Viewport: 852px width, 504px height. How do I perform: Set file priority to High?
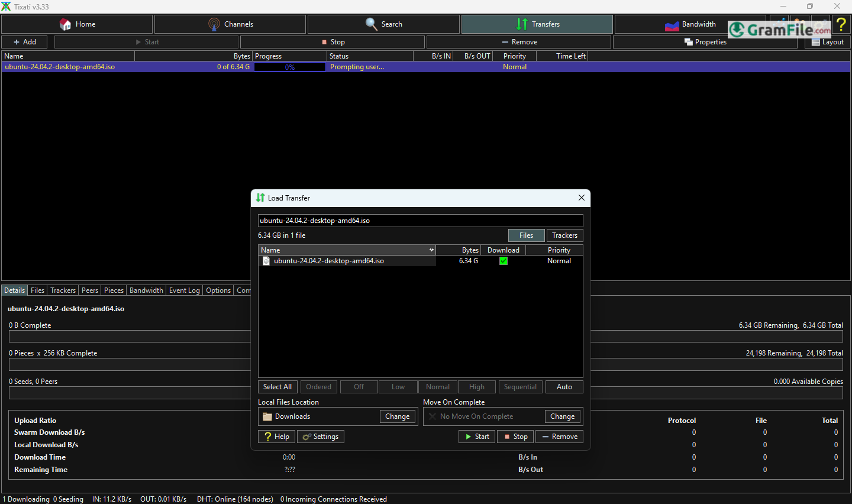(477, 387)
